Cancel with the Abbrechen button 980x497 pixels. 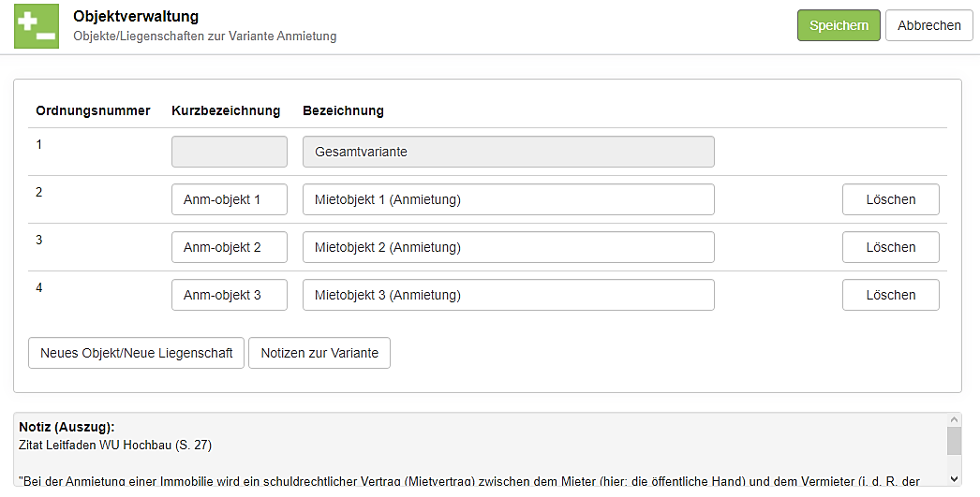click(928, 25)
